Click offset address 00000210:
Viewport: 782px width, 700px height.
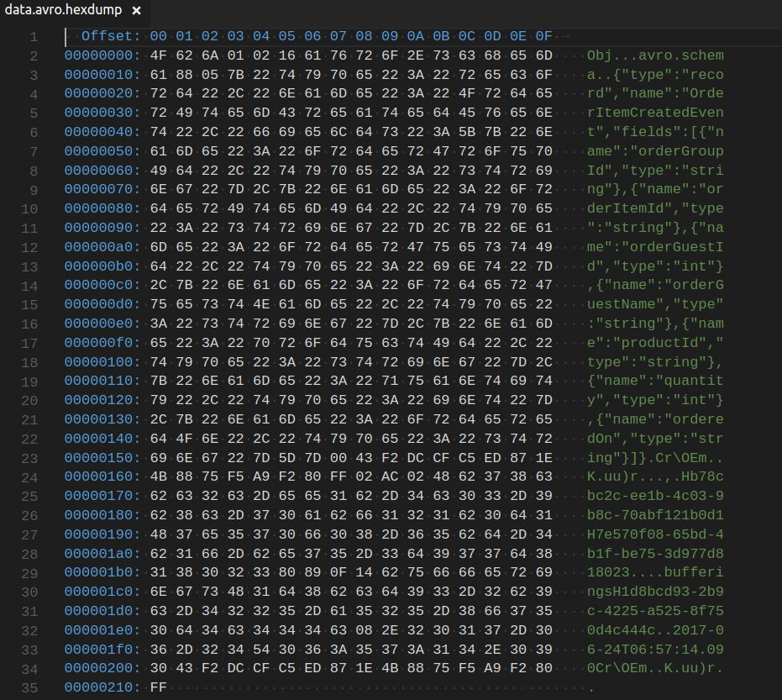102,687
